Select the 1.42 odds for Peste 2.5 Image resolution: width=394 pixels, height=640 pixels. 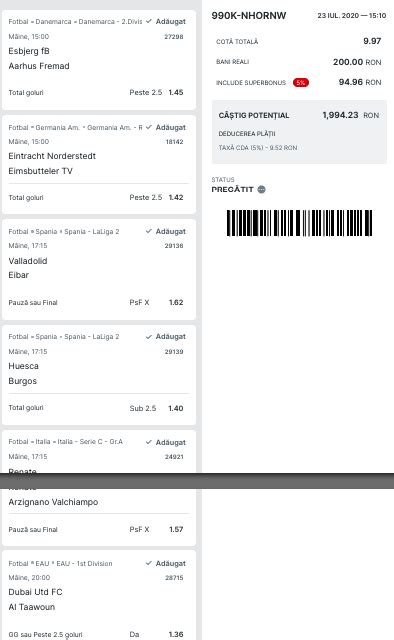(x=176, y=198)
